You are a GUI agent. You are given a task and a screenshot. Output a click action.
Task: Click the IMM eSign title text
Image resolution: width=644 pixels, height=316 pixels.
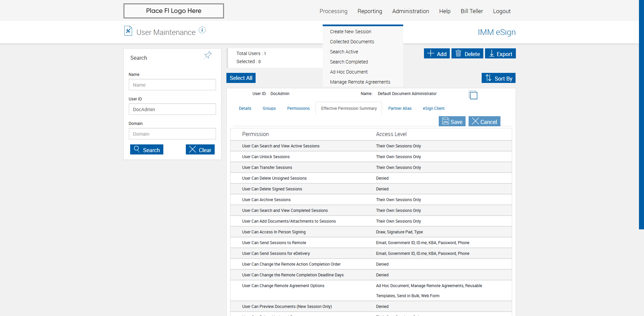tap(496, 32)
